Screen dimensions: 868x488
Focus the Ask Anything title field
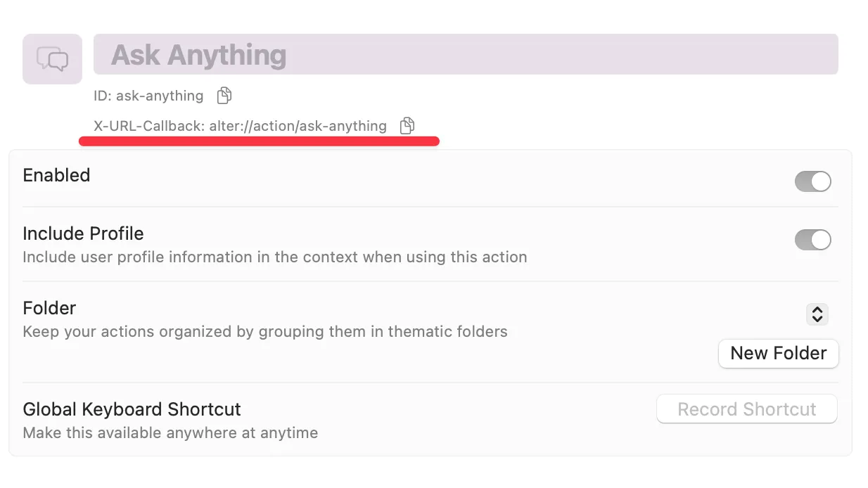(x=466, y=54)
